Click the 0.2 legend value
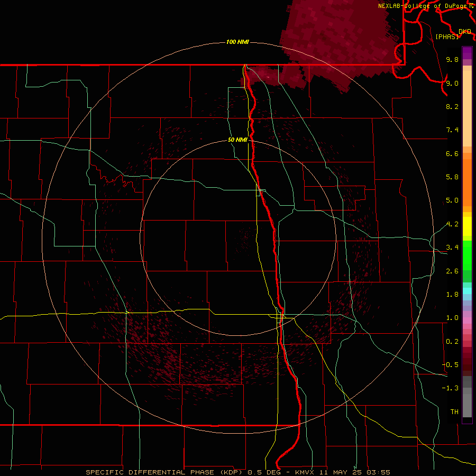The image size is (476, 476). 452,342
